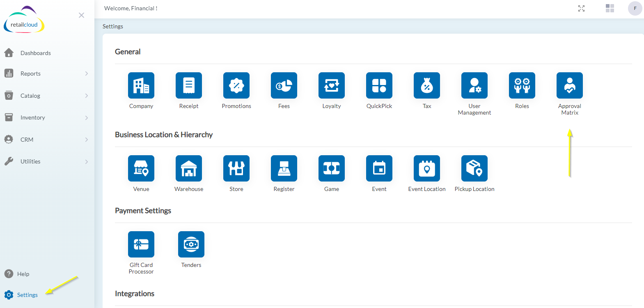
Task: Open the Event icon
Action: click(379, 168)
